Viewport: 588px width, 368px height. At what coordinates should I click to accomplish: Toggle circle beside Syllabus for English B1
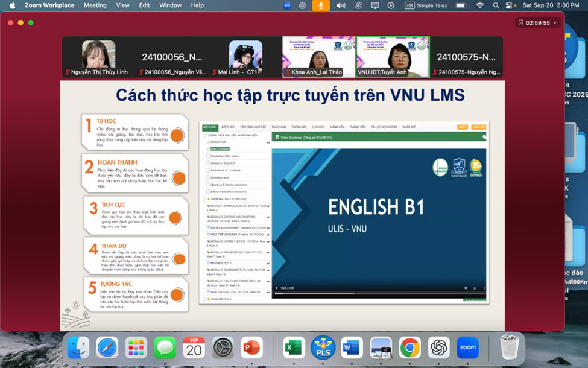208,163
